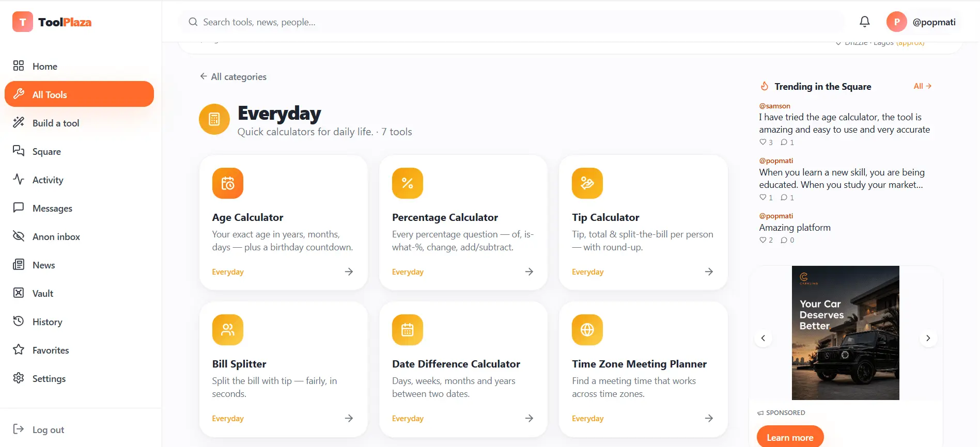The width and height of the screenshot is (980, 447).
Task: Click 'Amazing platform' post text
Action: [x=795, y=228]
